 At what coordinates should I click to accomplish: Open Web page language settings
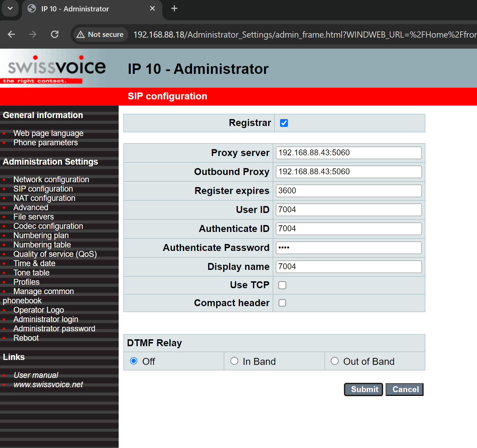(48, 133)
